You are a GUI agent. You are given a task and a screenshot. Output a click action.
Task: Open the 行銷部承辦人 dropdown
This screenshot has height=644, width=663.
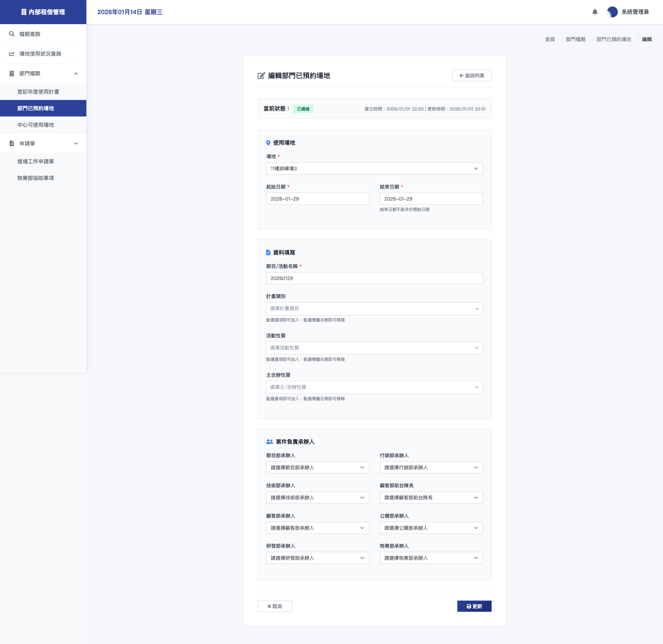click(431, 468)
